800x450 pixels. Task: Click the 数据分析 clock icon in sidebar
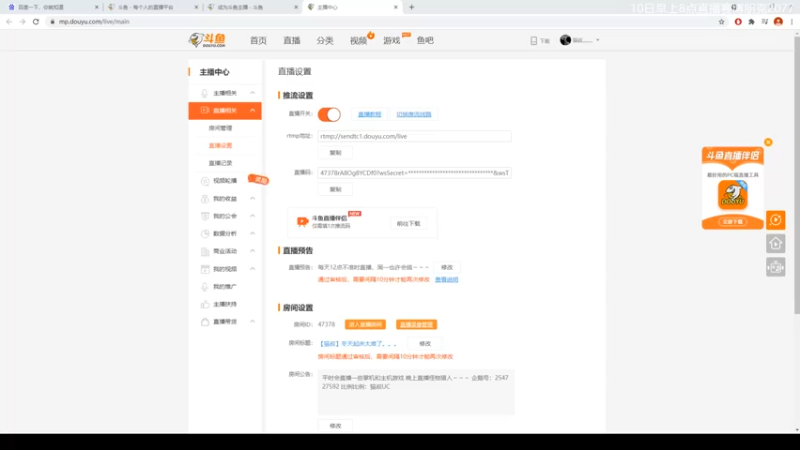(205, 234)
